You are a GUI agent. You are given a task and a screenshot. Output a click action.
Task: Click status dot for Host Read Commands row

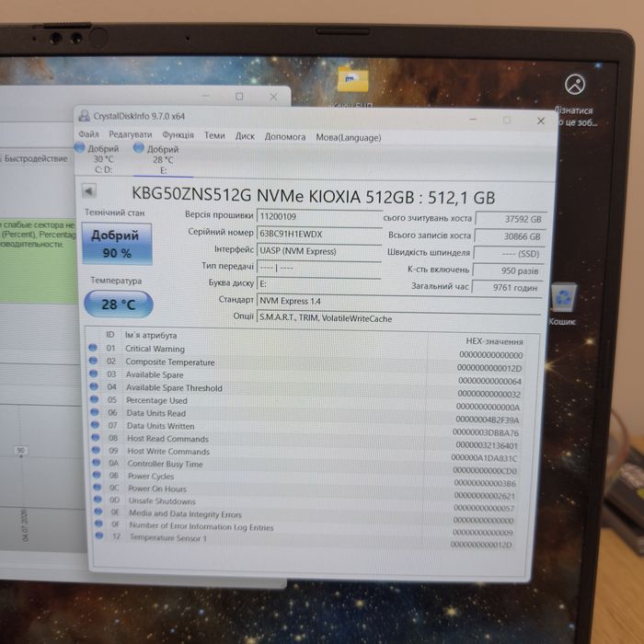click(96, 437)
